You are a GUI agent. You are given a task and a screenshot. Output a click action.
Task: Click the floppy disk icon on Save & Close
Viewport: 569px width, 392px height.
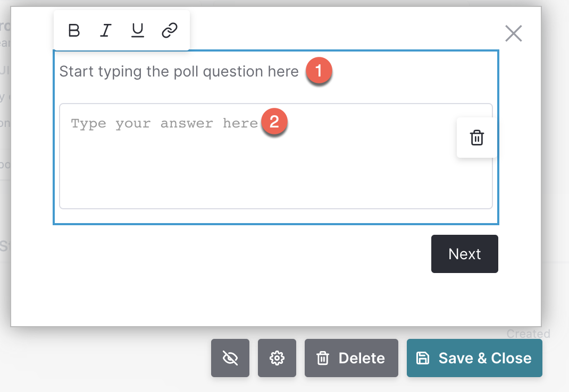(x=423, y=359)
